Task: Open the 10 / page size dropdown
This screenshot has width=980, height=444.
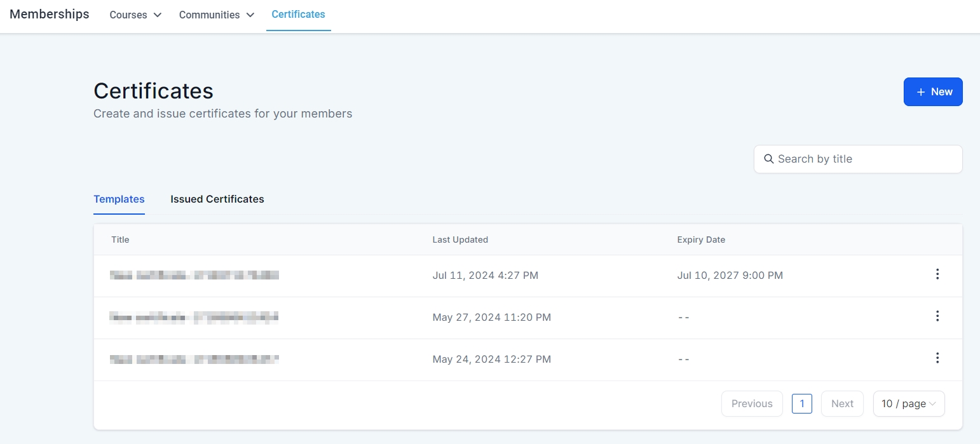Action: click(x=908, y=403)
